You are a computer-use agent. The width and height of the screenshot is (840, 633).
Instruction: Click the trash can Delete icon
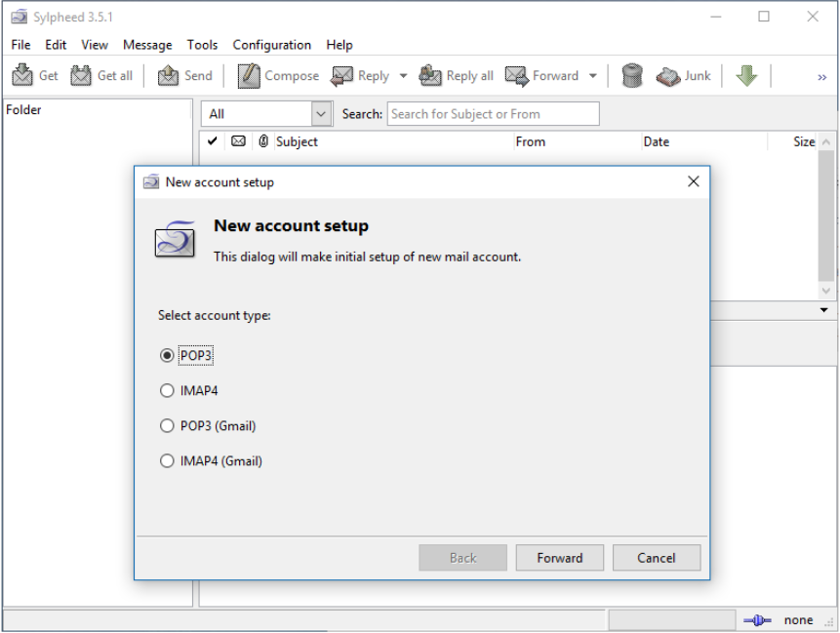point(632,75)
